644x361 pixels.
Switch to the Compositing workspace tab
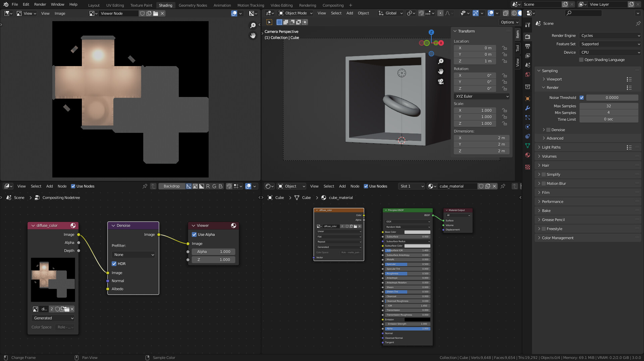[333, 5]
